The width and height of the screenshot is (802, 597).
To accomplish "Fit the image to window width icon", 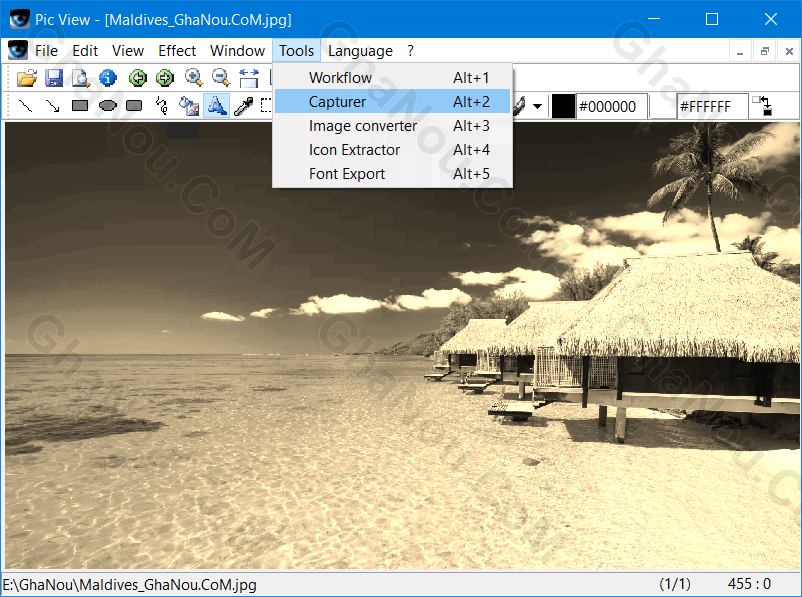I will (249, 78).
